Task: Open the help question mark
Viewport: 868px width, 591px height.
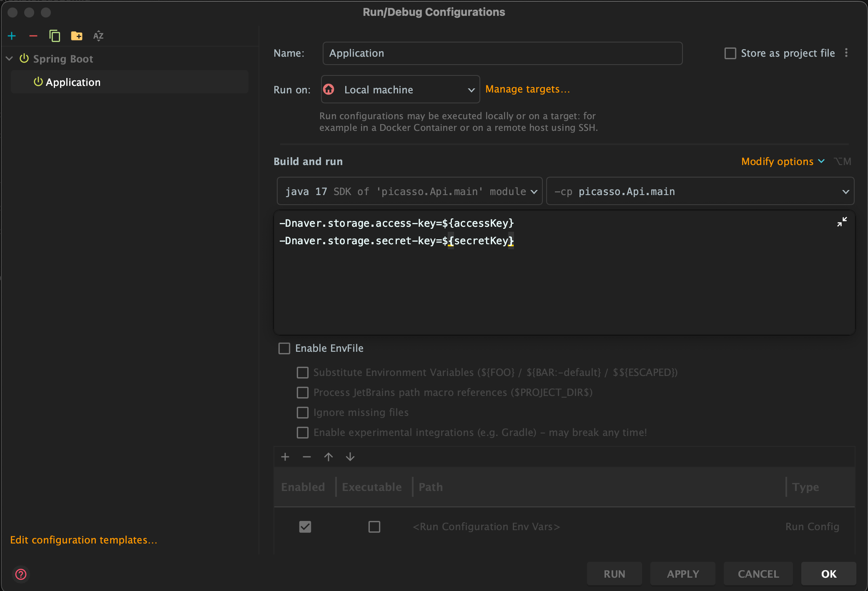Action: (21, 574)
